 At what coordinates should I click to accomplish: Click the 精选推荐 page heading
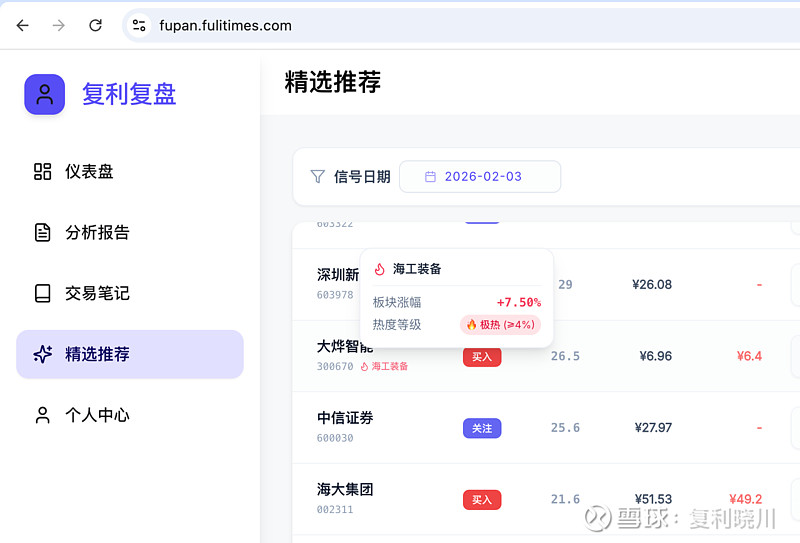tap(333, 82)
